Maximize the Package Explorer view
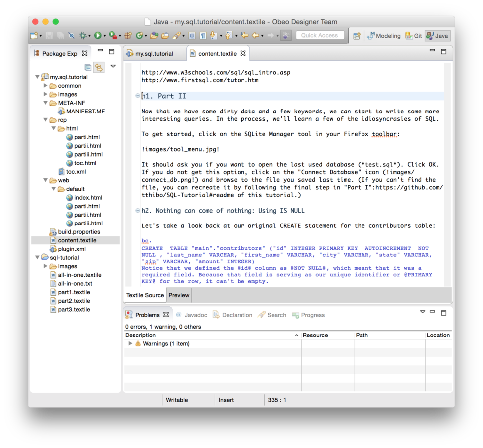The image size is (483, 448). click(112, 52)
